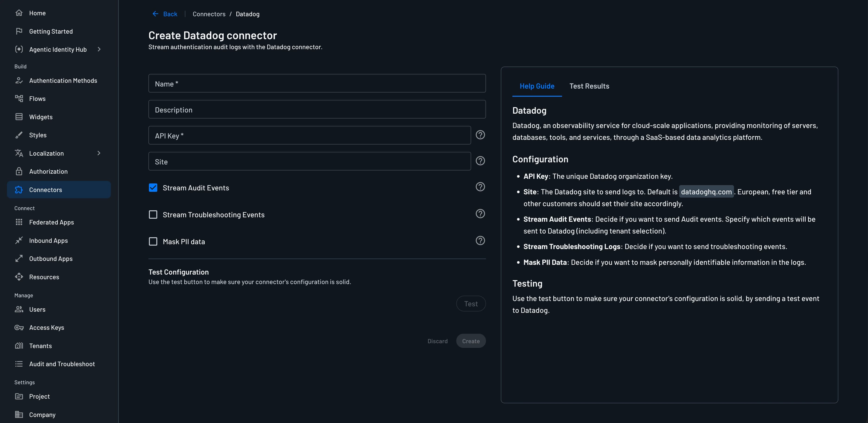Click the Connectors breadcrumb link
868x423 pixels.
click(209, 14)
